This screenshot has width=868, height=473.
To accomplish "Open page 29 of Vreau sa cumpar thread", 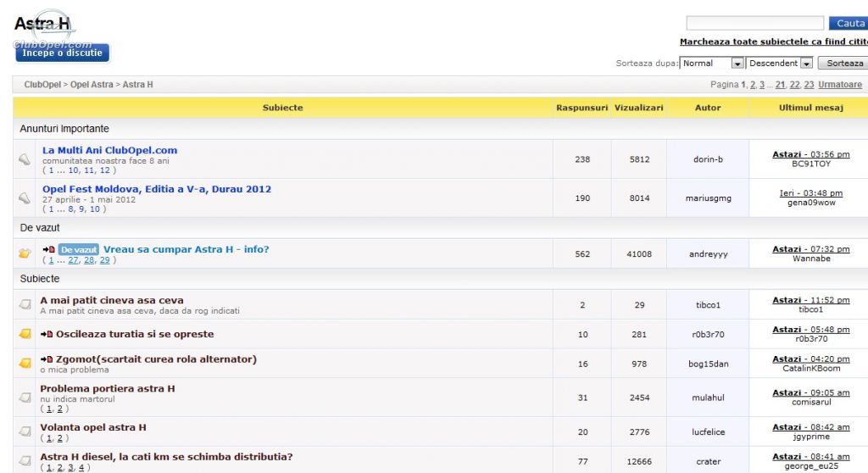I will click(x=104, y=260).
